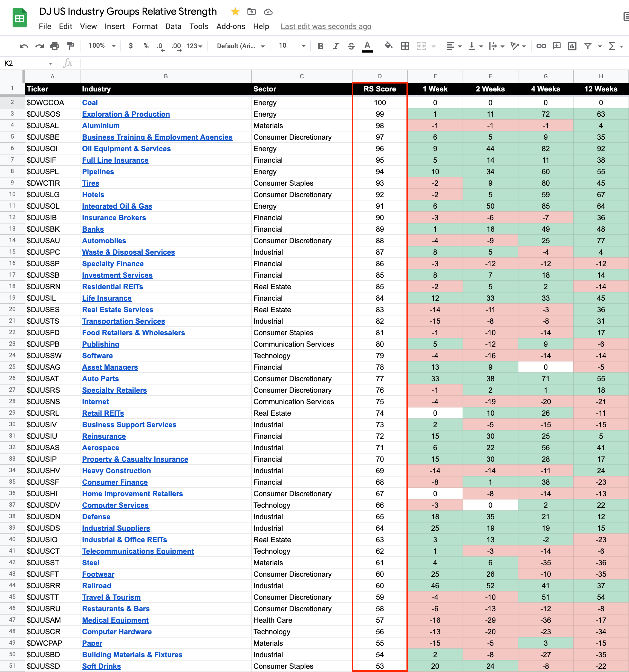
Task: Open the Add-ons menu
Action: tap(231, 26)
